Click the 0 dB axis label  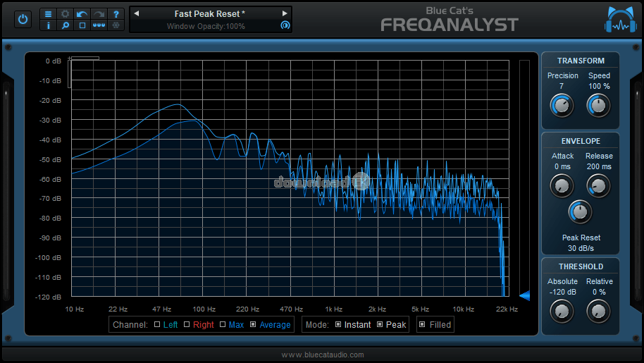pyautogui.click(x=54, y=61)
